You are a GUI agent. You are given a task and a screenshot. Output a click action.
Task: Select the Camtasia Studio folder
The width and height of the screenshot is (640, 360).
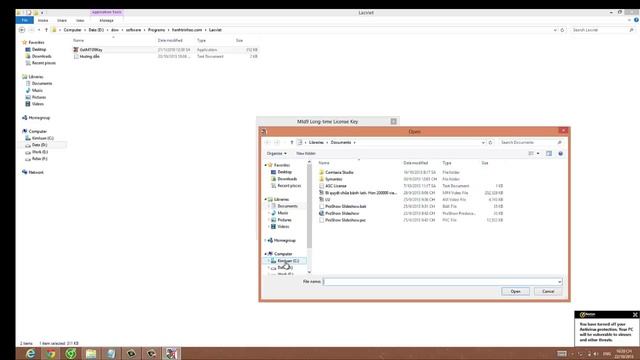pos(339,172)
